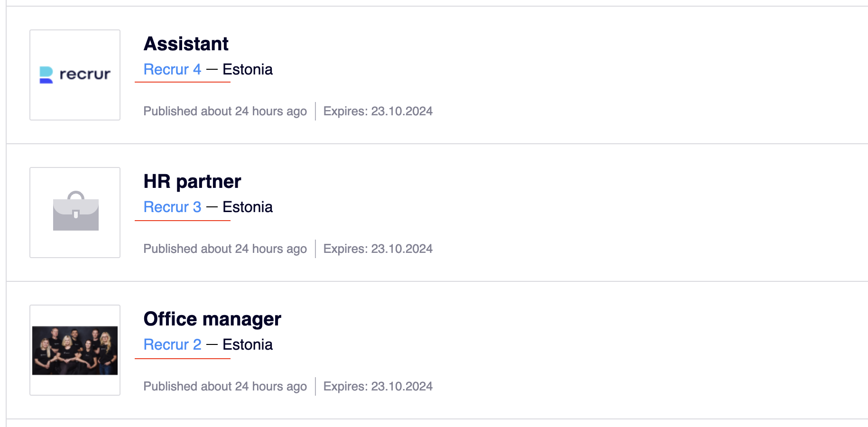Open the Office manager job title
868x427 pixels.
pyautogui.click(x=212, y=319)
